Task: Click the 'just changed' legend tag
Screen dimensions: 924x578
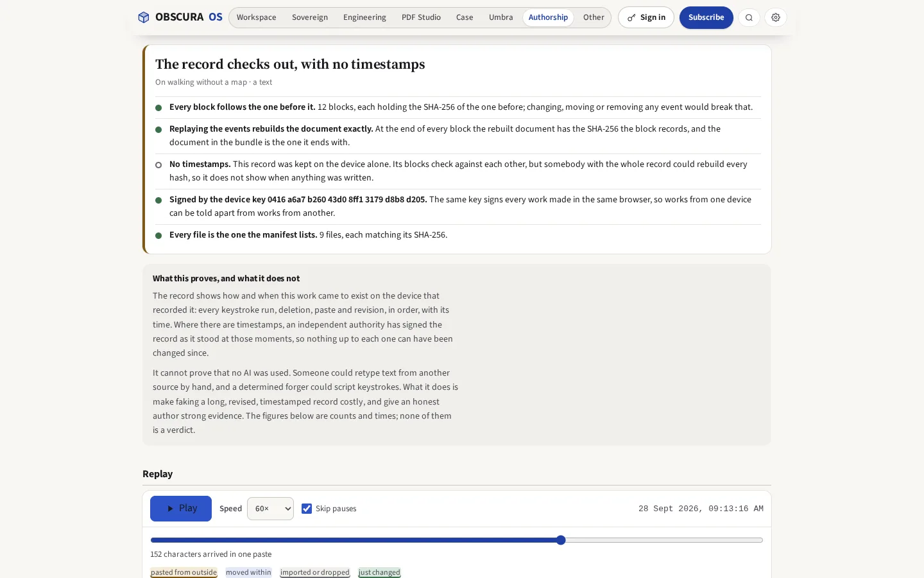Action: pos(379,572)
